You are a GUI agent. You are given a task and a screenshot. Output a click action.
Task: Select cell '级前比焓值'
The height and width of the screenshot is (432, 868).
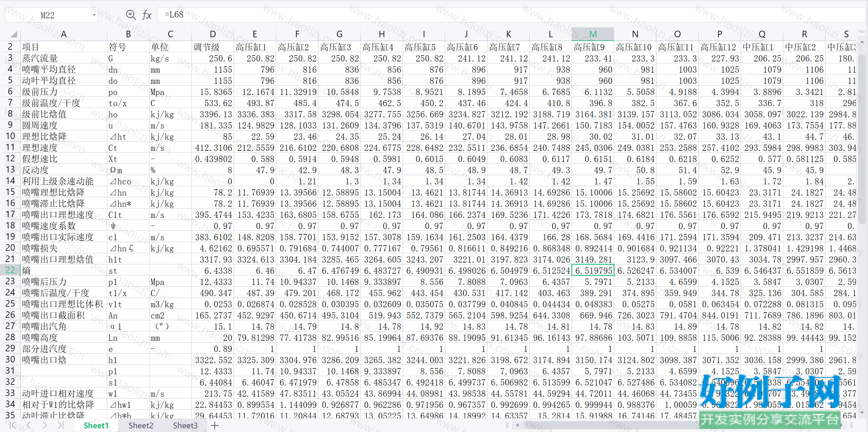(63, 114)
